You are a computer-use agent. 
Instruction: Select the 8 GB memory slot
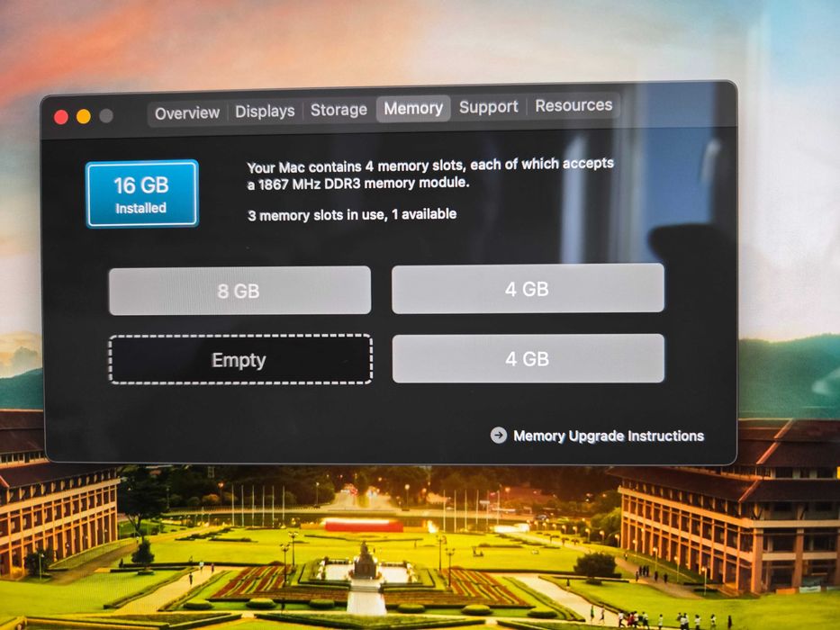tap(239, 291)
